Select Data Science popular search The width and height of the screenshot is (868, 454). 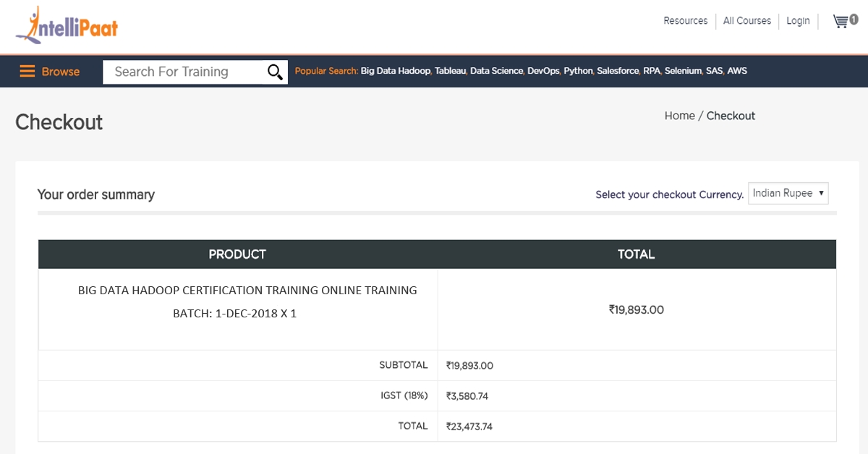[497, 71]
